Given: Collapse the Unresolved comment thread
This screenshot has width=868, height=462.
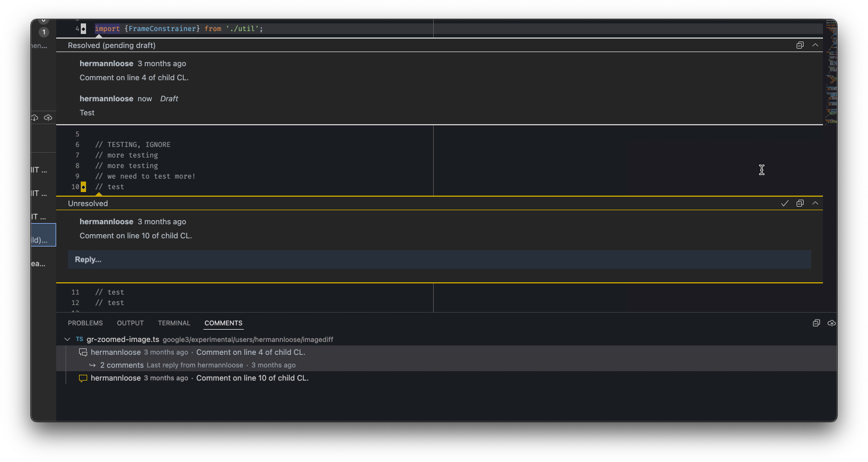Looking at the screenshot, I should [x=815, y=203].
